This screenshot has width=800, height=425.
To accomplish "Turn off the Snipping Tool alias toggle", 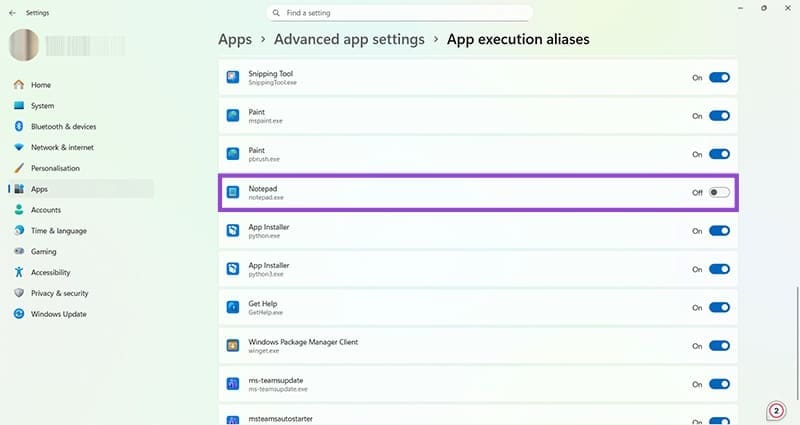I will (719, 77).
